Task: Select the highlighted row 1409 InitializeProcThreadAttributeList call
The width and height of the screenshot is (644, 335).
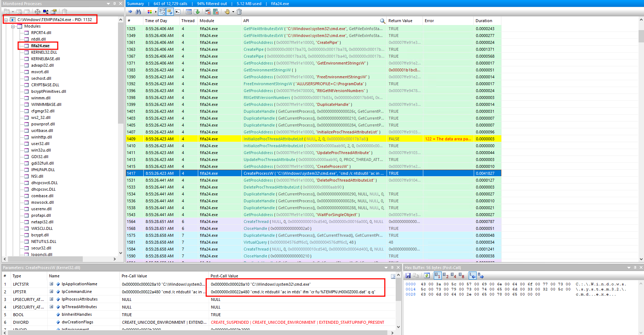Action: [x=314, y=139]
